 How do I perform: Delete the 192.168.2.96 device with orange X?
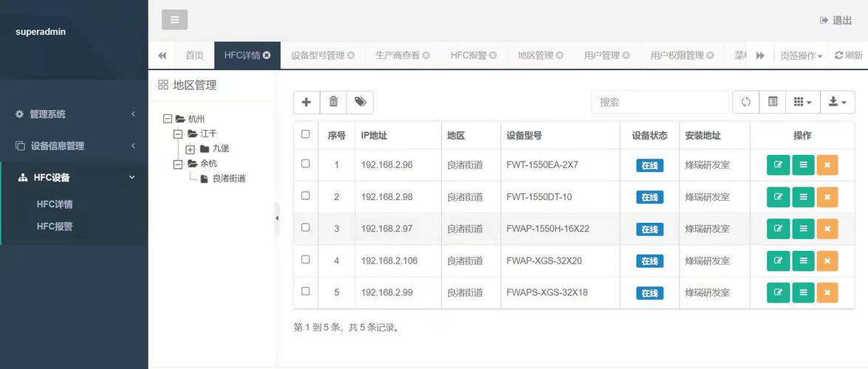click(827, 165)
